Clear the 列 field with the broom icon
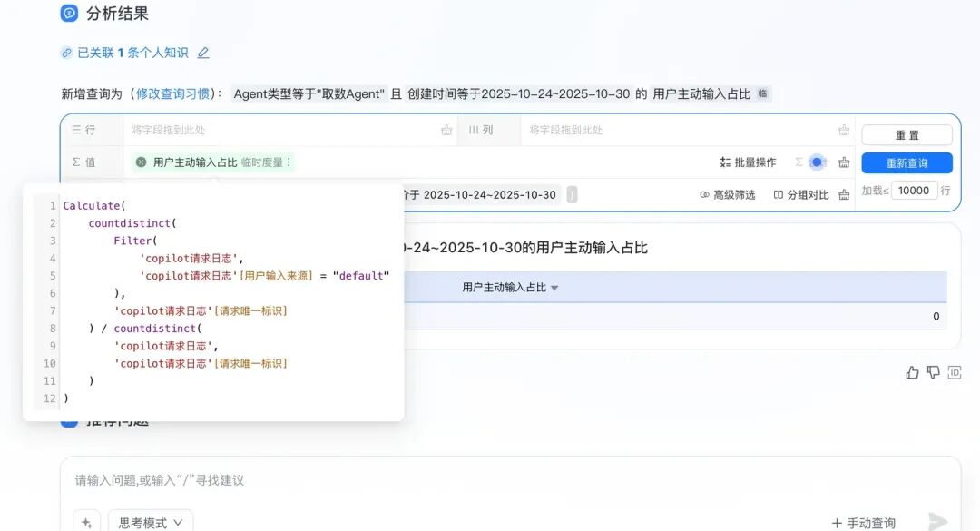This screenshot has height=531, width=980. [844, 130]
